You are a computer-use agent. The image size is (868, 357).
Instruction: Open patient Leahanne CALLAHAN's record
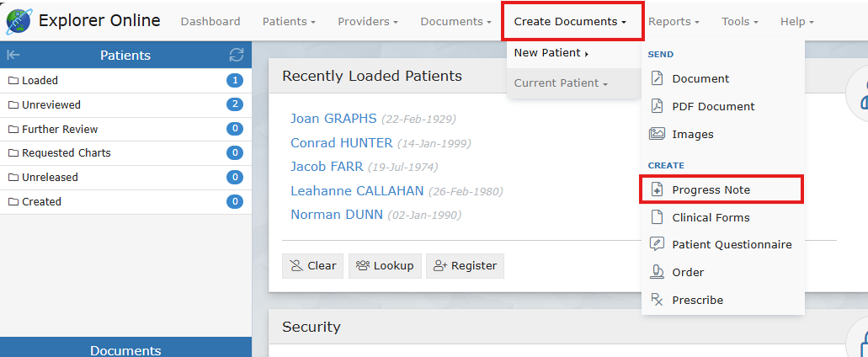click(x=357, y=191)
